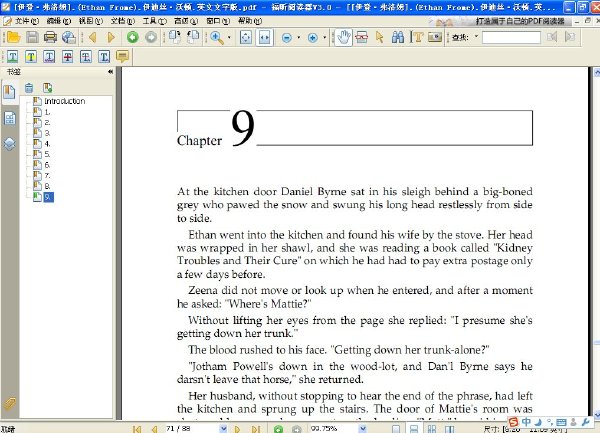Viewport: 600px width, 433px height.
Task: Open the 工具 menu
Action: [x=155, y=21]
